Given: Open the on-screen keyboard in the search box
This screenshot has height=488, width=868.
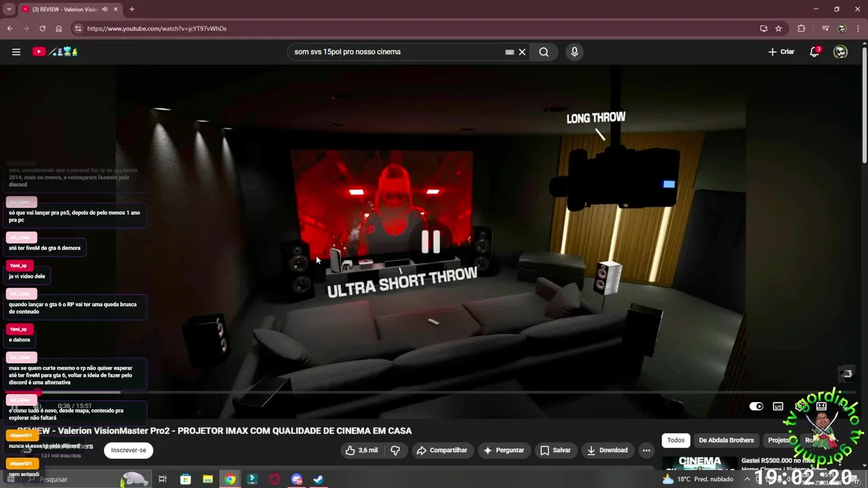Looking at the screenshot, I should [509, 52].
